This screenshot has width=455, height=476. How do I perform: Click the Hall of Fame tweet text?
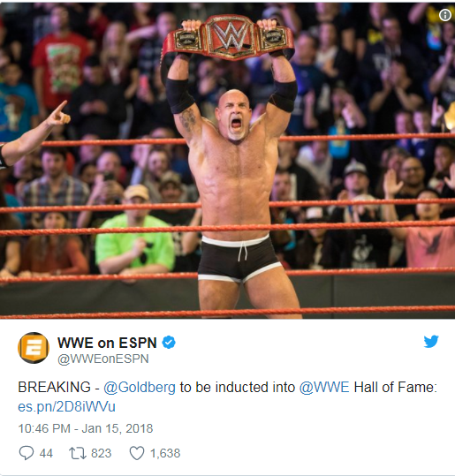pos(396,388)
